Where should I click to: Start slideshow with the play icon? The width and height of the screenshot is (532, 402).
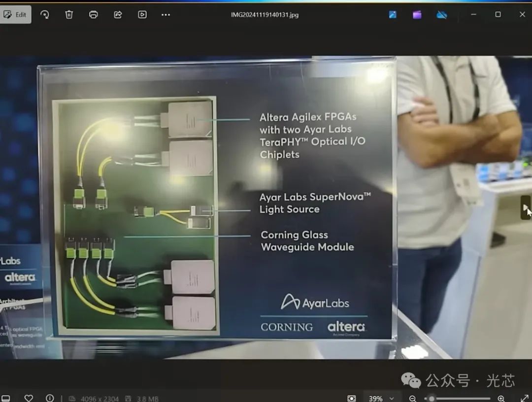click(x=142, y=15)
